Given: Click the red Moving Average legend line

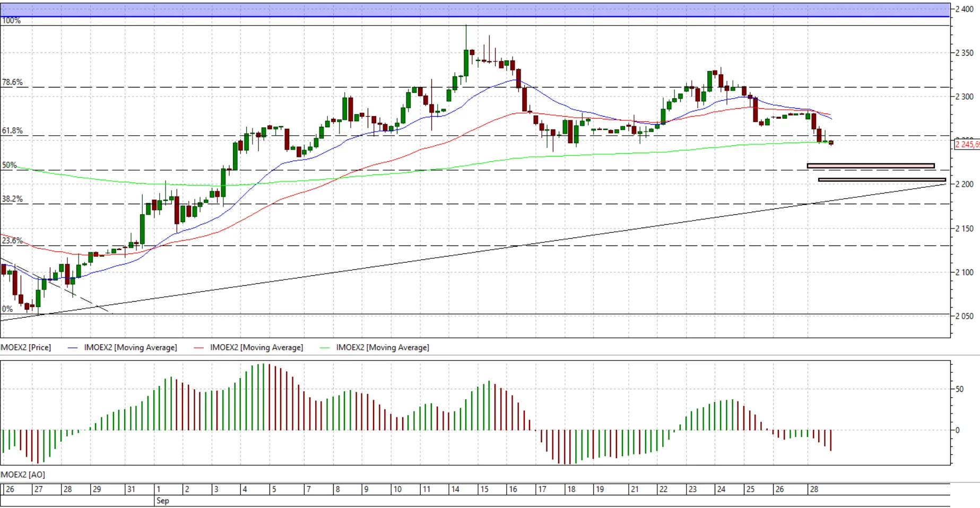Looking at the screenshot, I should point(199,348).
